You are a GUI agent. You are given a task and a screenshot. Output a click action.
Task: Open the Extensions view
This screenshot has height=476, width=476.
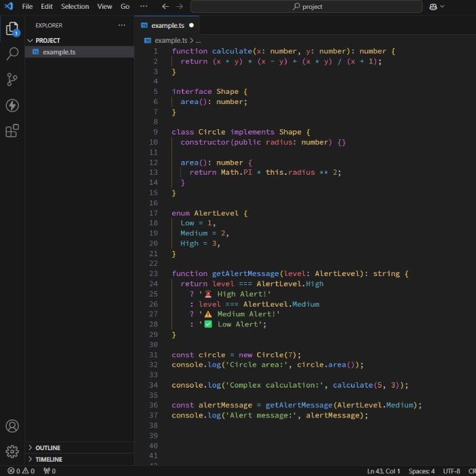coord(12,131)
